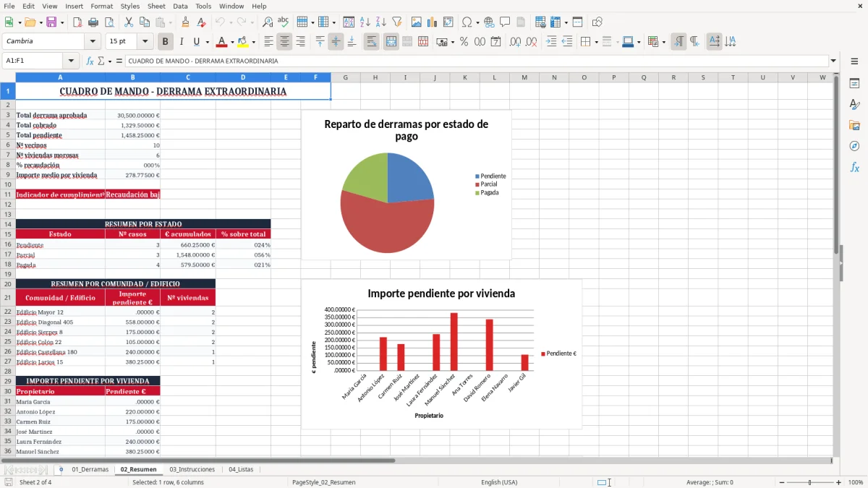
Task: Open the Borders dropdown arrow
Action: pos(597,42)
